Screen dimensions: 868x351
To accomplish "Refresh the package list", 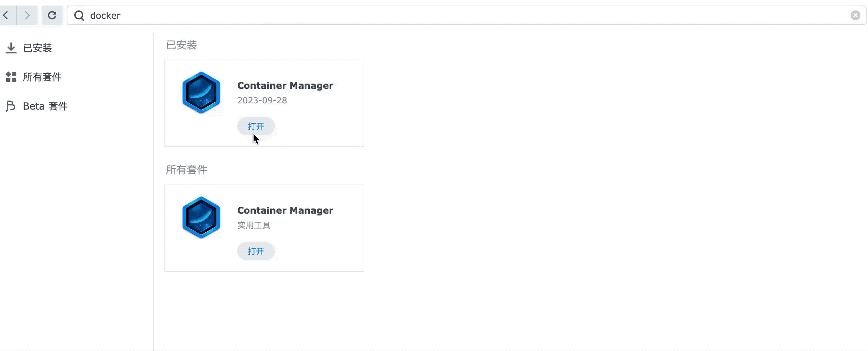I will (x=52, y=15).
